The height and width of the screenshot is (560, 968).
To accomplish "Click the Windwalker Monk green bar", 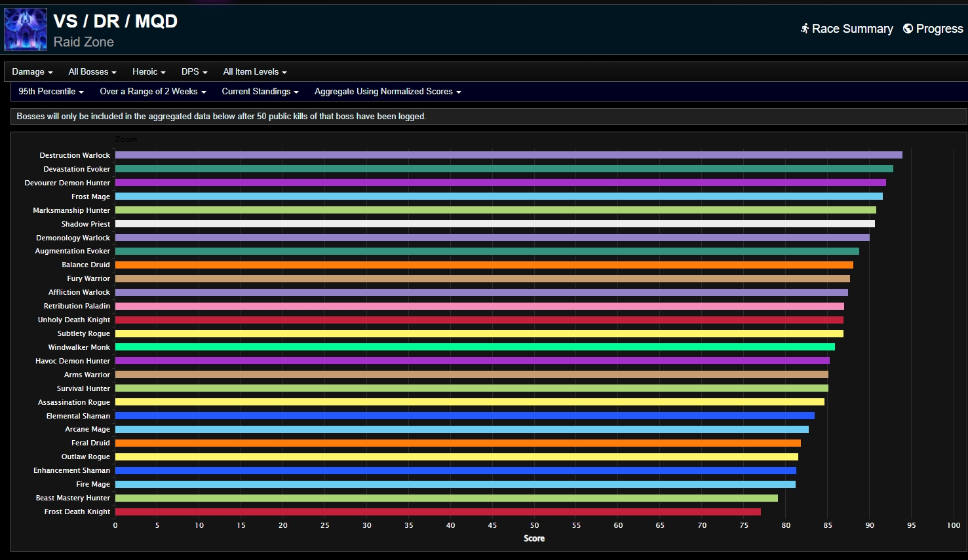I will [475, 347].
